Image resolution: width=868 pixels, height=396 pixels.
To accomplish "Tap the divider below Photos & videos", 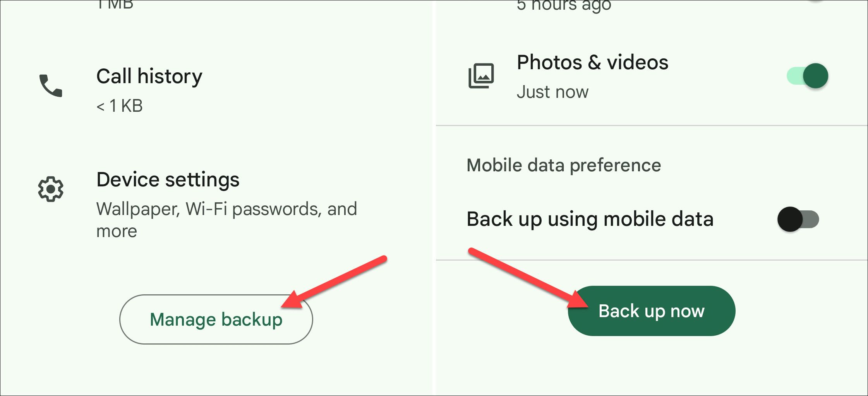I will click(652, 125).
